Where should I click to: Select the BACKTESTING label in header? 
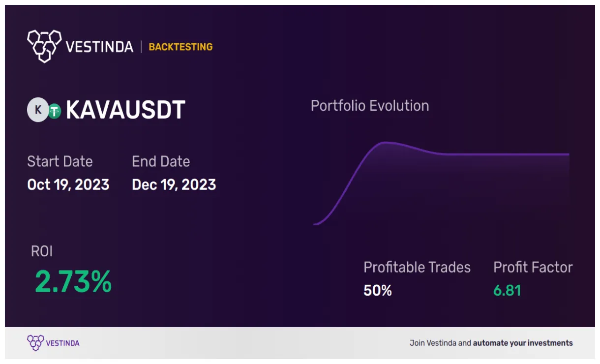(180, 47)
